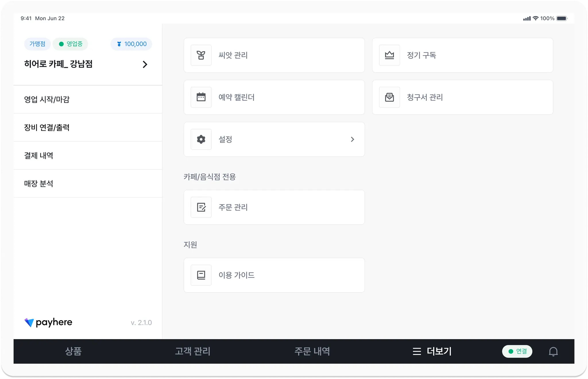Toggle the green 연결 status pill

coord(517,351)
